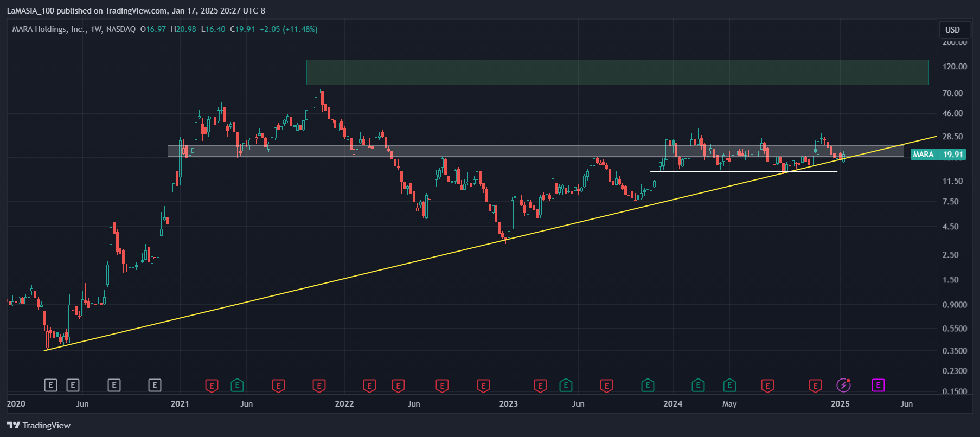The width and height of the screenshot is (980, 437).
Task: Click the 0.3500 price axis label
Action: point(955,351)
